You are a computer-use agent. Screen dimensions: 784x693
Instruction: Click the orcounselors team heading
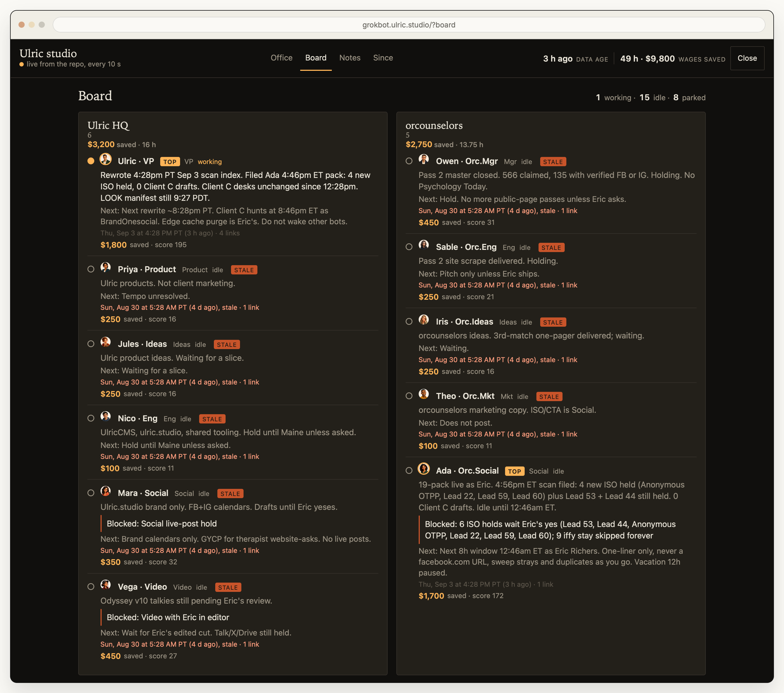point(434,125)
